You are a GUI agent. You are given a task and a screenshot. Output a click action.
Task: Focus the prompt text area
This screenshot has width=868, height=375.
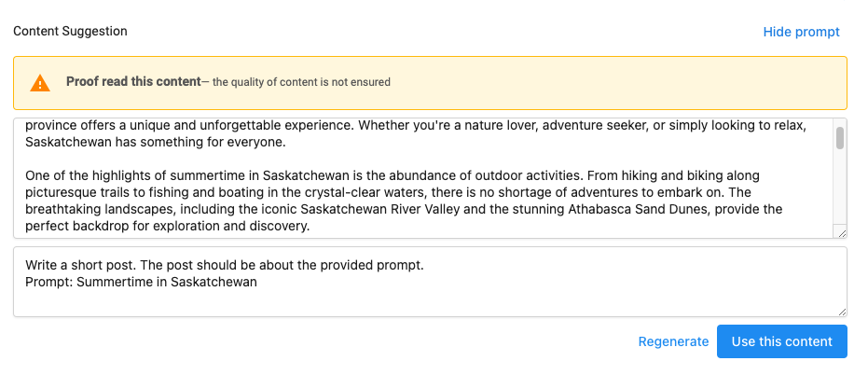point(430,282)
